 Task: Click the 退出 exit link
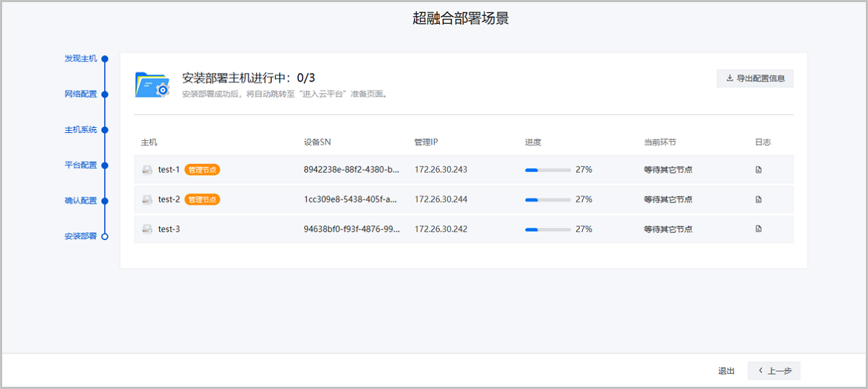pos(726,371)
